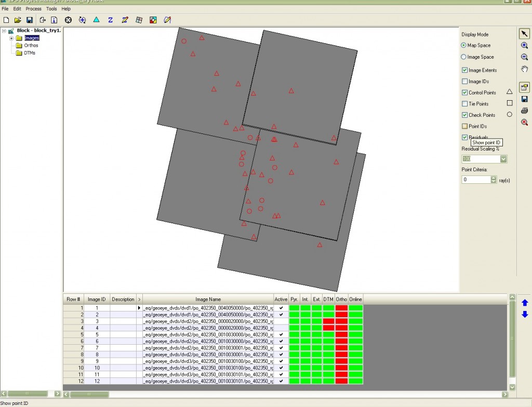
Task: Select the Image Space radio button
Action: click(463, 57)
